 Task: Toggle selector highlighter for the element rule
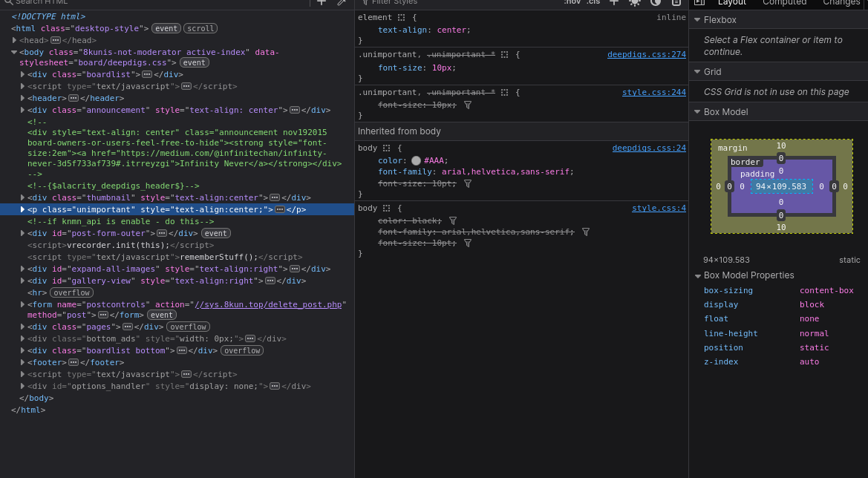coord(402,18)
